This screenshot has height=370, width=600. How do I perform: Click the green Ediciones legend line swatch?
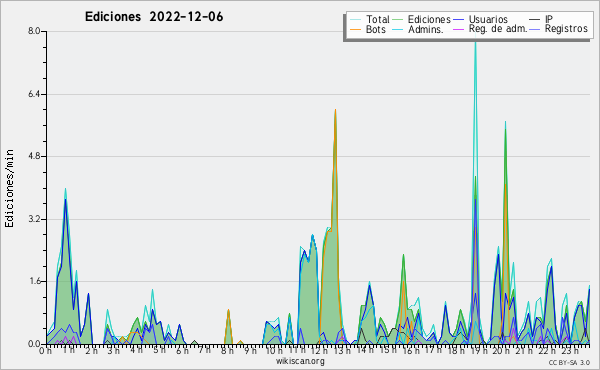coord(398,20)
